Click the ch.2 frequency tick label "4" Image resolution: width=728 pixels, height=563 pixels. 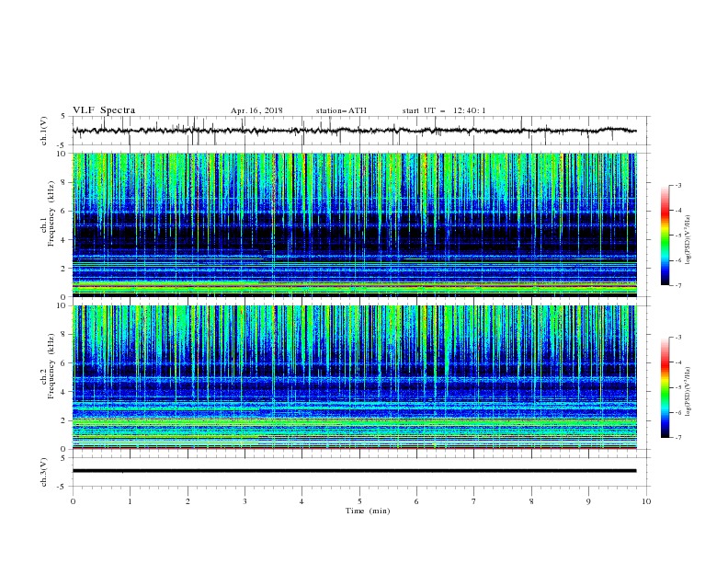[64, 392]
